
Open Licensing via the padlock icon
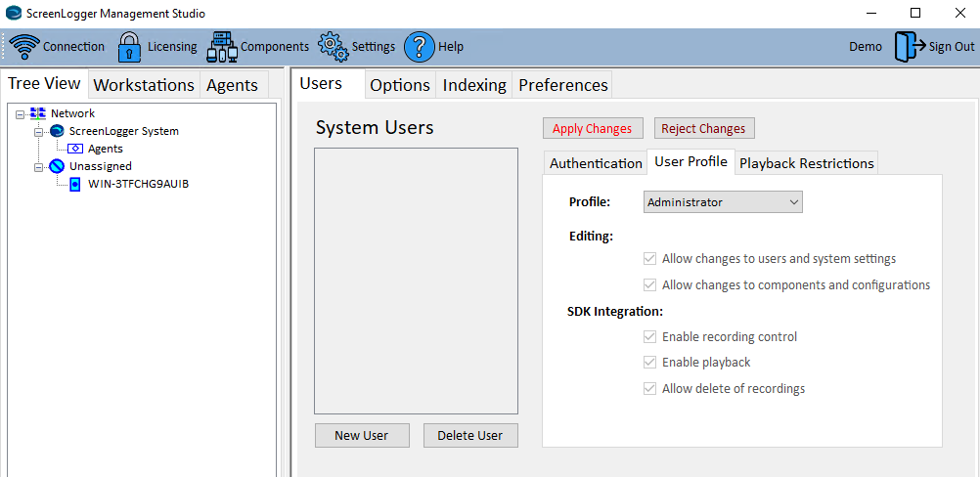[x=130, y=46]
